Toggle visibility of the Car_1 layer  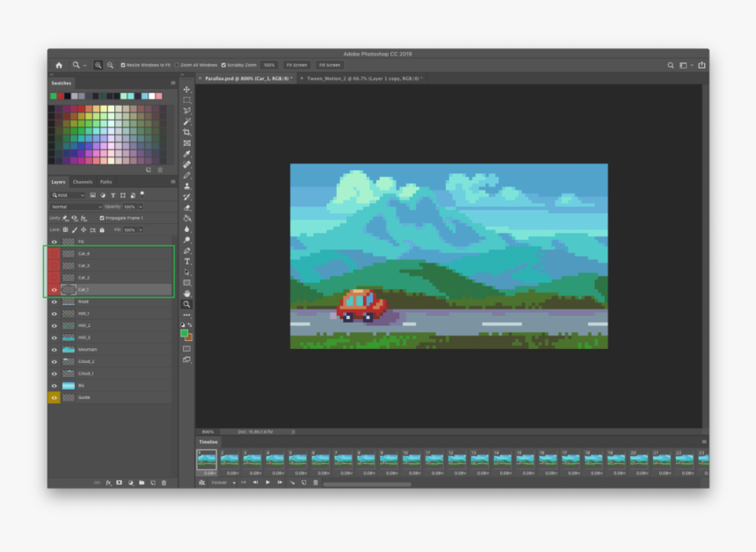(x=53, y=288)
